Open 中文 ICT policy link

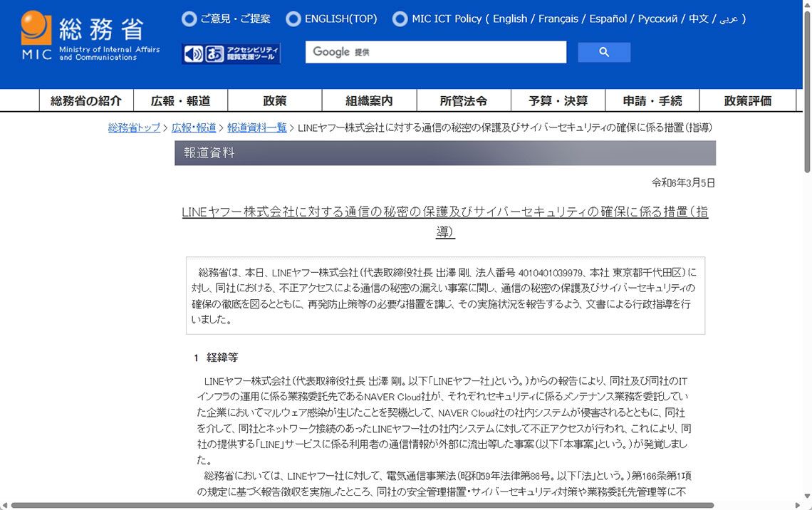698,19
